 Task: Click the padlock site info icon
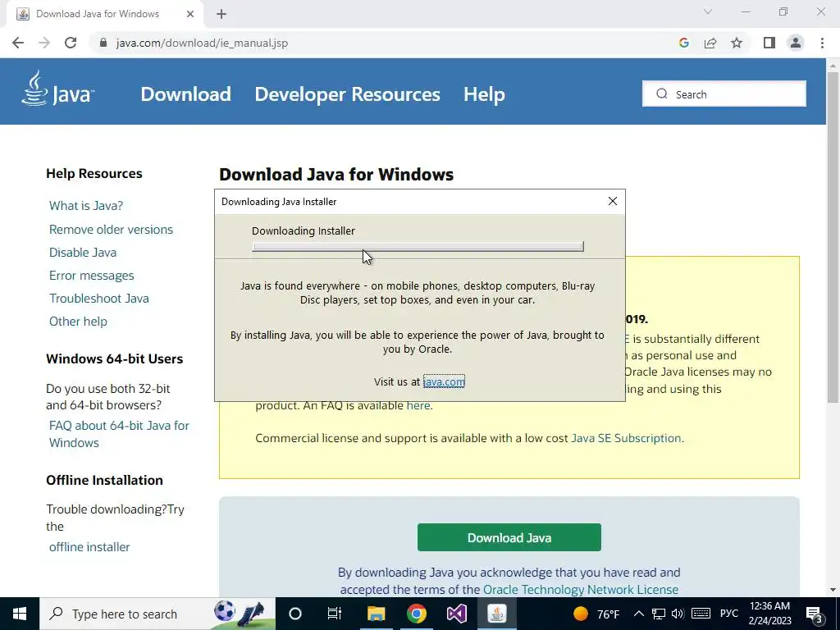(103, 43)
